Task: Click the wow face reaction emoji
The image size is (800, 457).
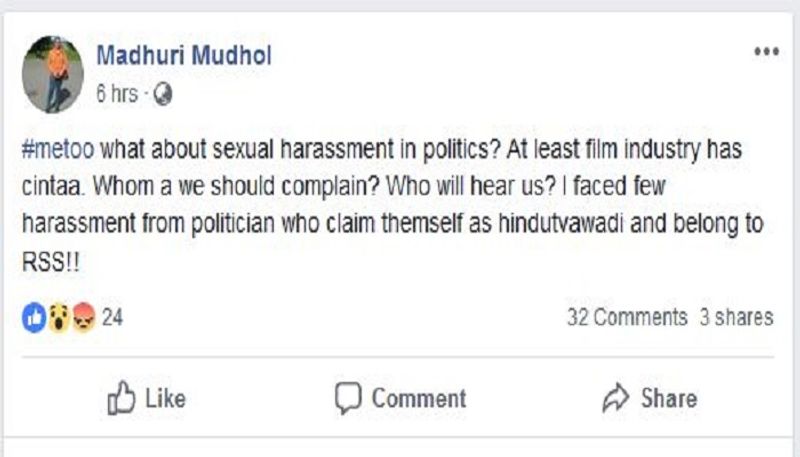Action: [x=59, y=318]
